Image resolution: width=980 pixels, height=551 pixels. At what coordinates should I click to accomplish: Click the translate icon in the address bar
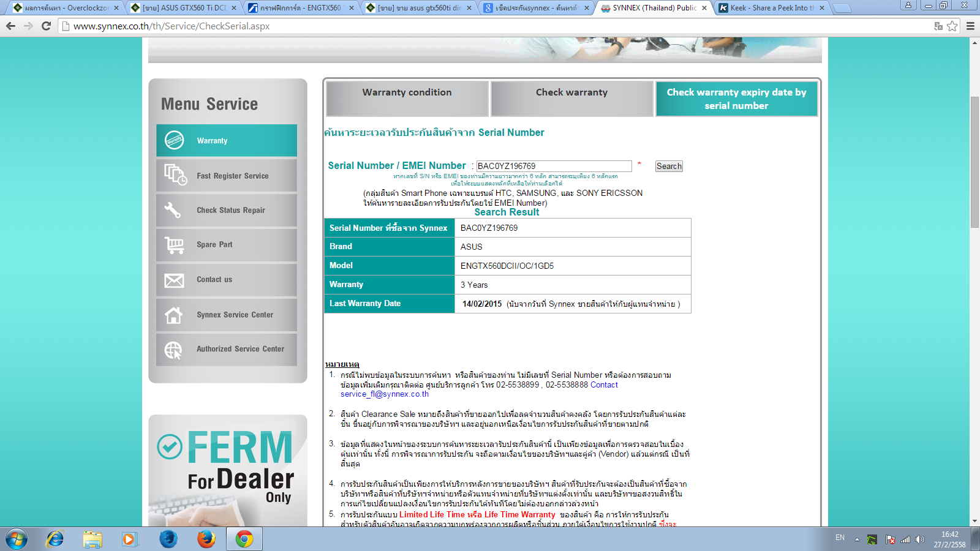pyautogui.click(x=938, y=26)
